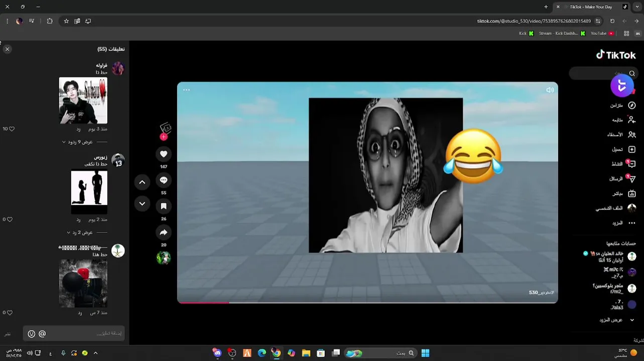Open the Following 'متابعة' feed
This screenshot has height=361, width=644.
(x=623, y=120)
